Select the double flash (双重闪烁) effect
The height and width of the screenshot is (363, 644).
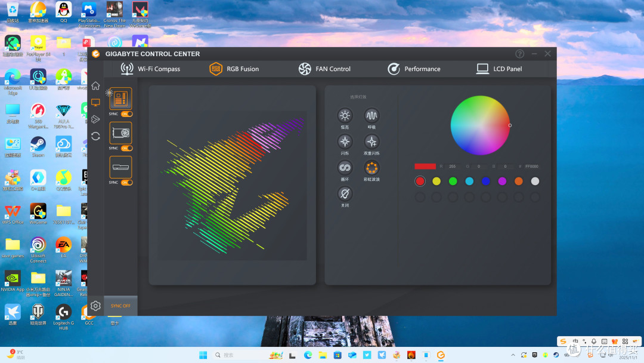pos(371,142)
